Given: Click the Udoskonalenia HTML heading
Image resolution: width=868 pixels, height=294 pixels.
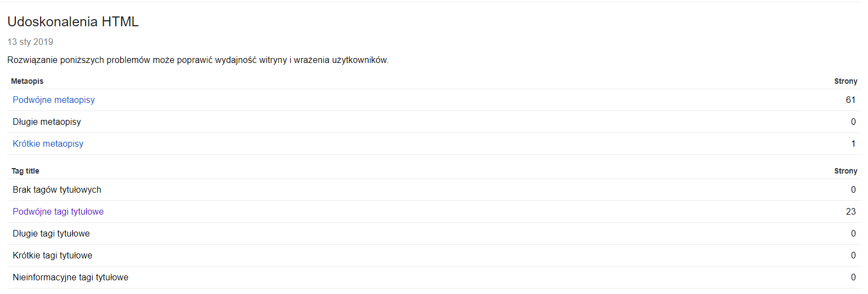Looking at the screenshot, I should pyautogui.click(x=73, y=22).
